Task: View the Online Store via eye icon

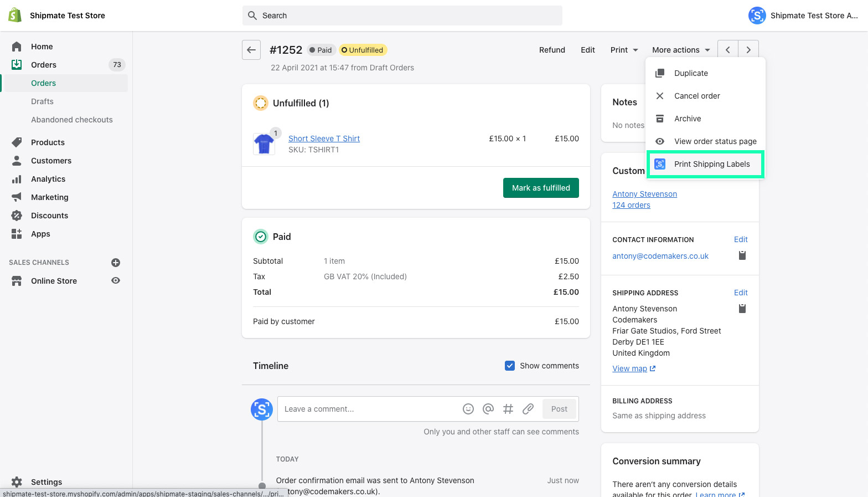Action: point(116,281)
